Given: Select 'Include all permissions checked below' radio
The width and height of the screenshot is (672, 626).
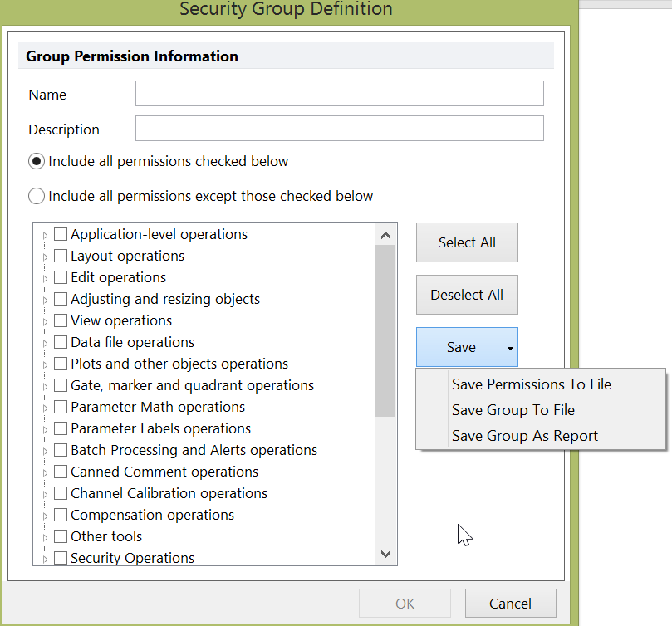Looking at the screenshot, I should 37,161.
